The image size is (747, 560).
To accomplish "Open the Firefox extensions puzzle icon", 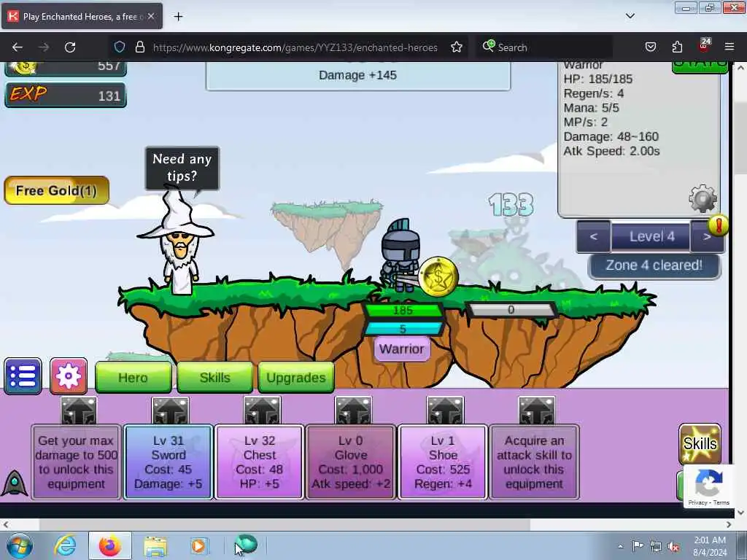I will click(677, 47).
